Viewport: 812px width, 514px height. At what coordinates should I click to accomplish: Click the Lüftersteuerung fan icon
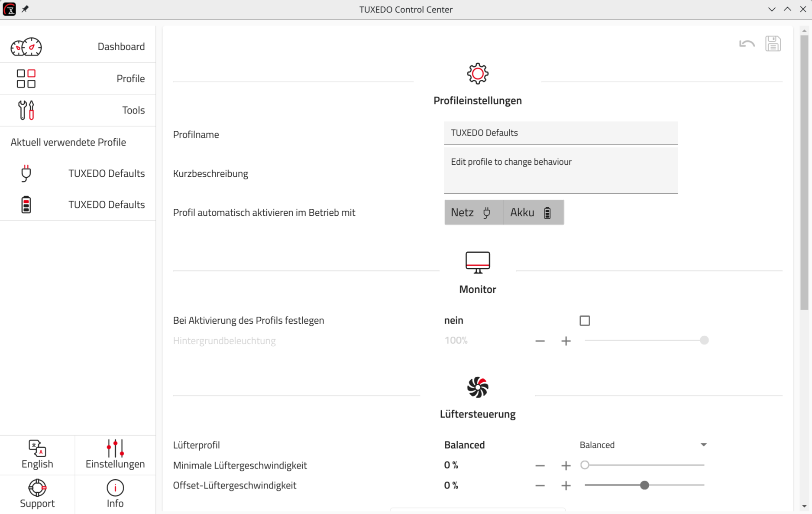pos(478,387)
